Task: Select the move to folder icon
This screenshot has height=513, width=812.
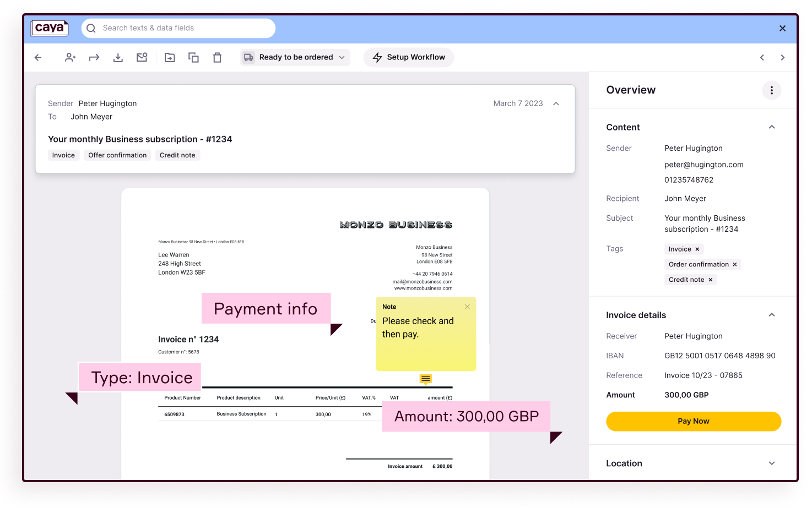Action: pyautogui.click(x=170, y=57)
